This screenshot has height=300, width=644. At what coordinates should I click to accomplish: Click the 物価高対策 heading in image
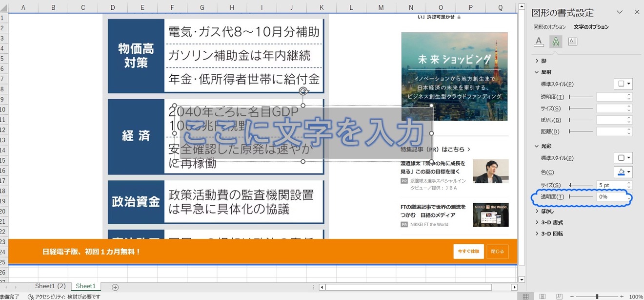coord(136,56)
